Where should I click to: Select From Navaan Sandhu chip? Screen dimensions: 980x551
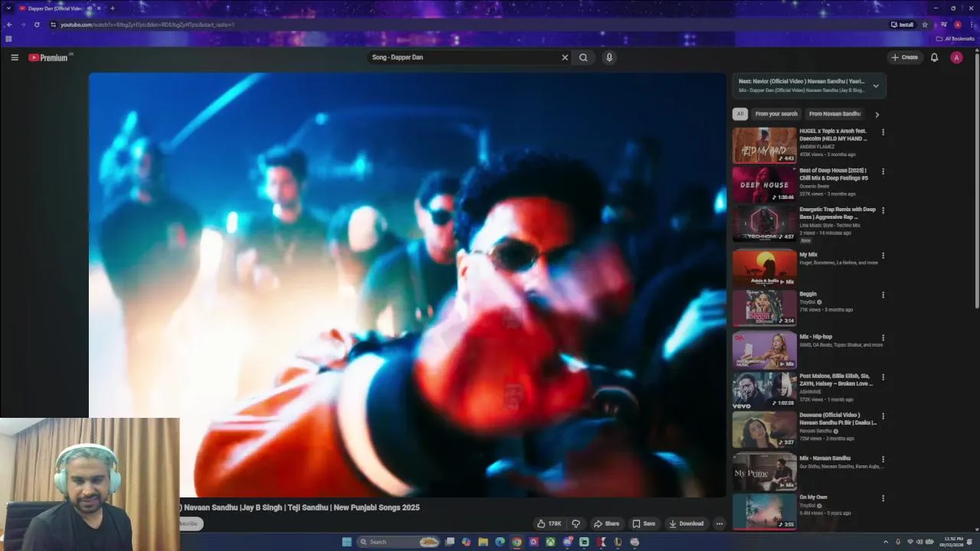tap(835, 114)
